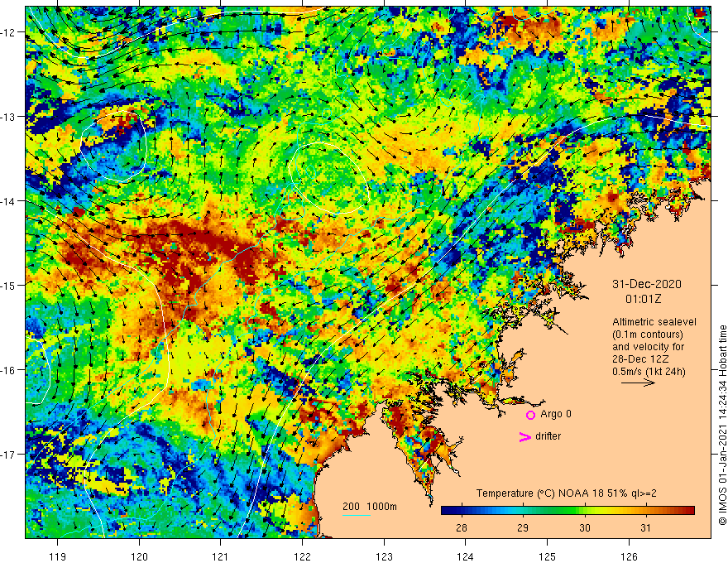Click the '(0.1m contours)' legend line
Screen dimensions: 728x563
648,334
